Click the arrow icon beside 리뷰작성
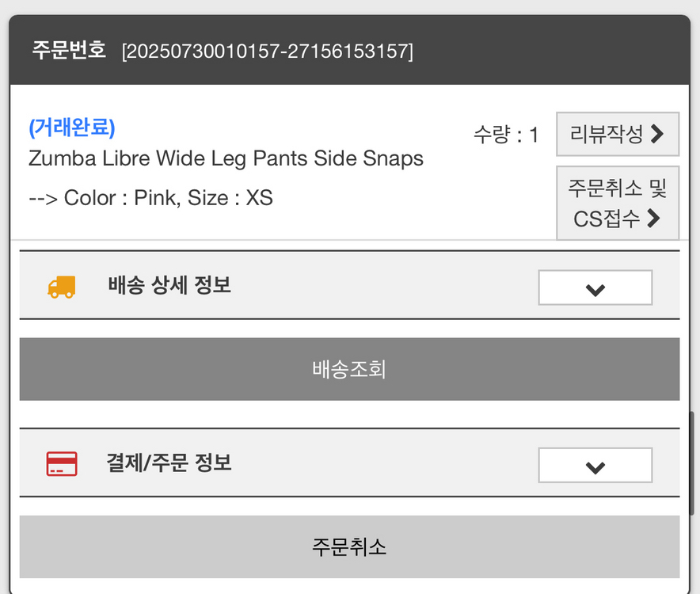The width and height of the screenshot is (700, 594). point(656,135)
